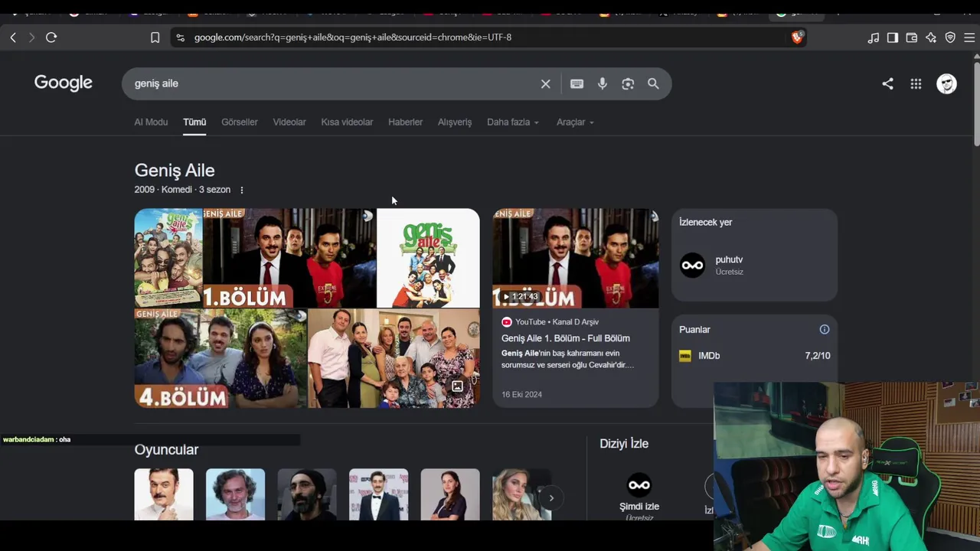Click the browser address bar URL
The image size is (980, 551).
point(353,37)
